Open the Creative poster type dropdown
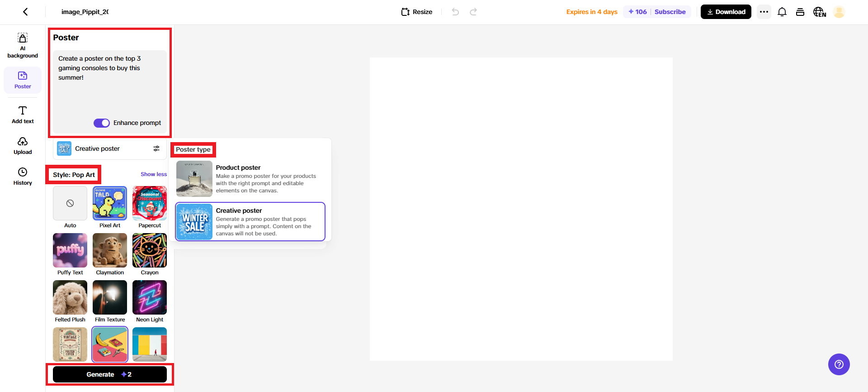Image resolution: width=868 pixels, height=392 pixels. click(110, 148)
